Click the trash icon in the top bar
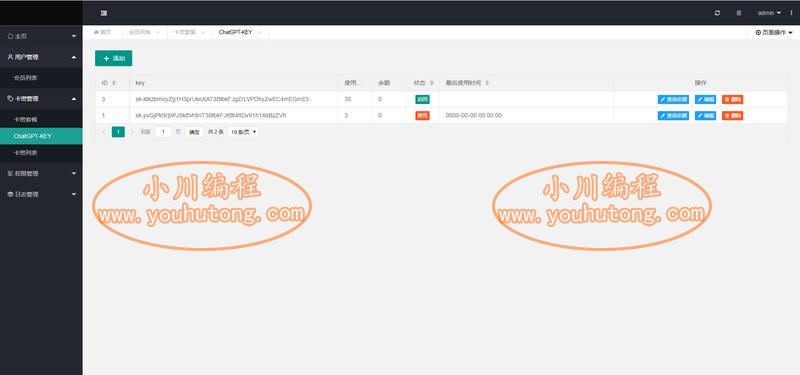The height and width of the screenshot is (375, 800). [x=739, y=13]
